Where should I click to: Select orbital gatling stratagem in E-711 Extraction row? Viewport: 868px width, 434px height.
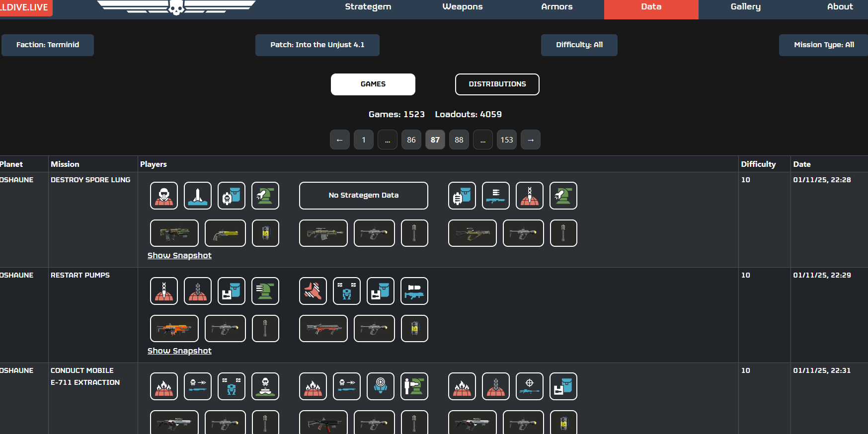click(496, 386)
